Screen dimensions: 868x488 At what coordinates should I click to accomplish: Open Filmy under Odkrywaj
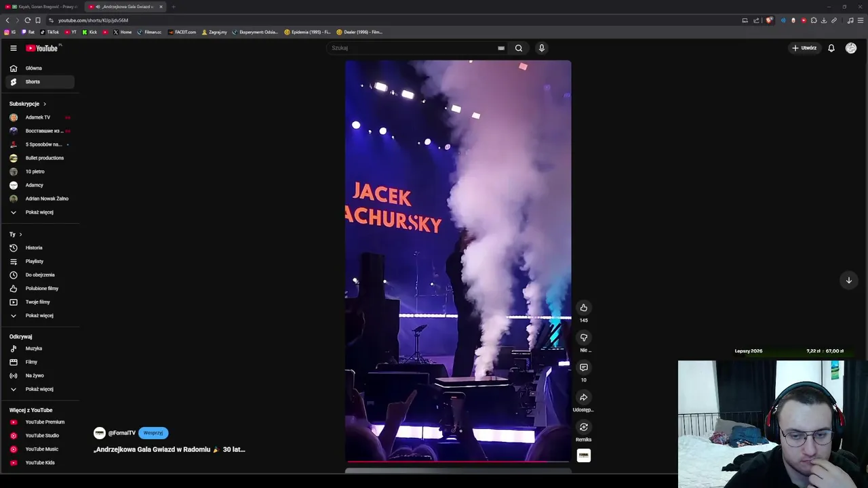(x=40, y=362)
